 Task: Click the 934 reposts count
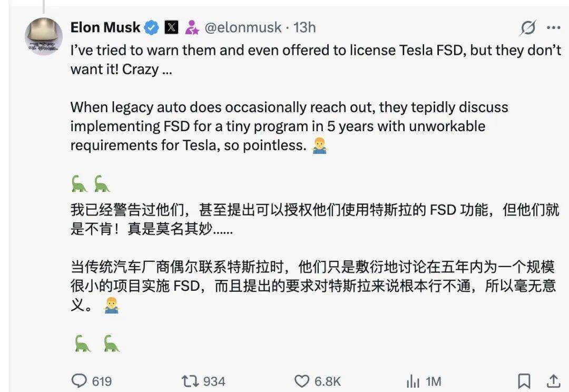(214, 381)
